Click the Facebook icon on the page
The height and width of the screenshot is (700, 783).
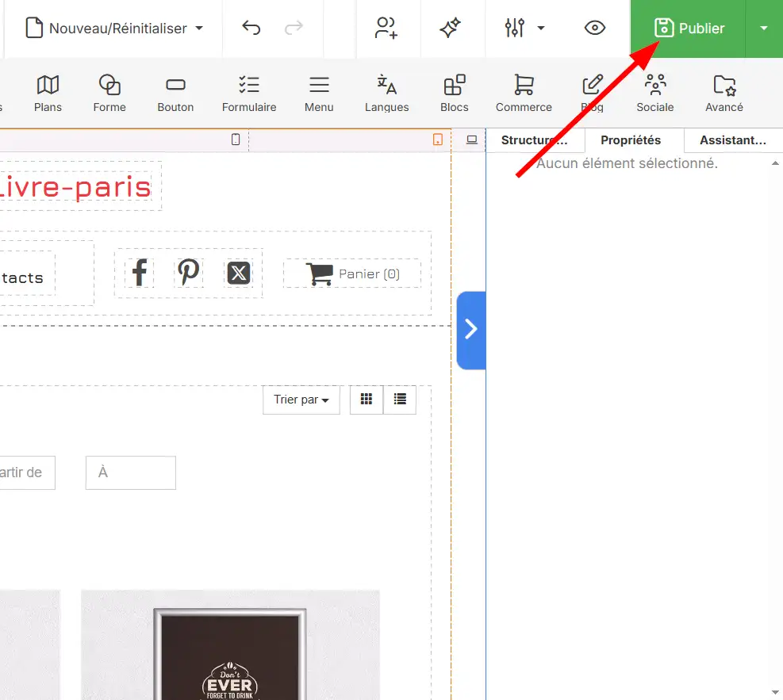(x=140, y=273)
